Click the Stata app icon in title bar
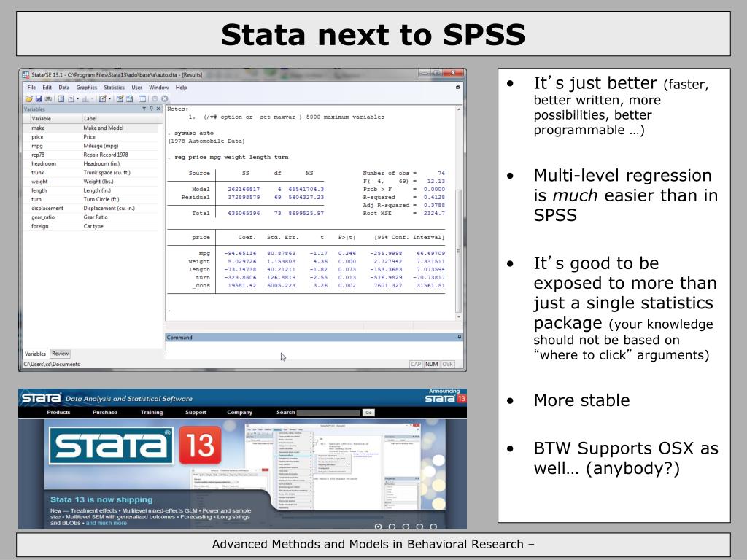This screenshot has height=560, width=747. [26, 75]
